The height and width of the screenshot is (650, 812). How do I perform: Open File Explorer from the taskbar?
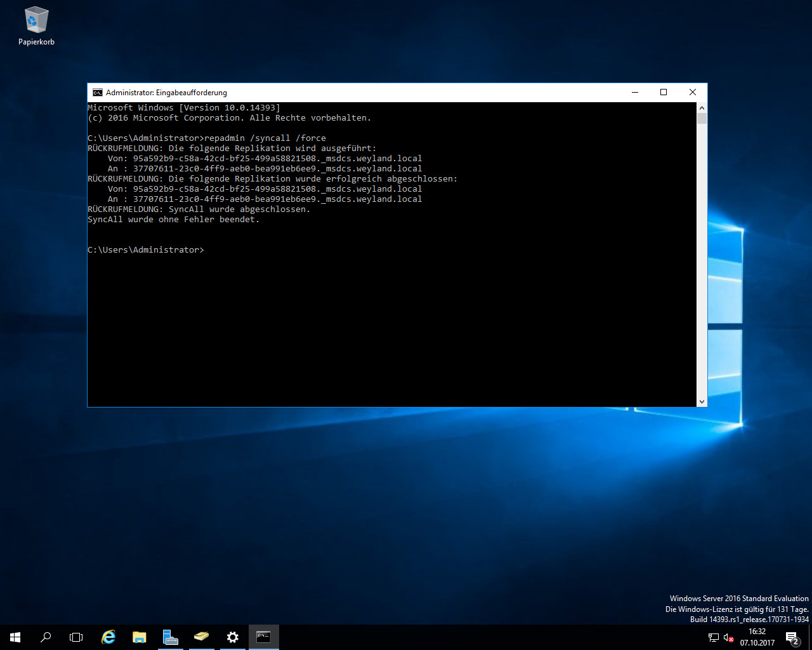tap(139, 637)
